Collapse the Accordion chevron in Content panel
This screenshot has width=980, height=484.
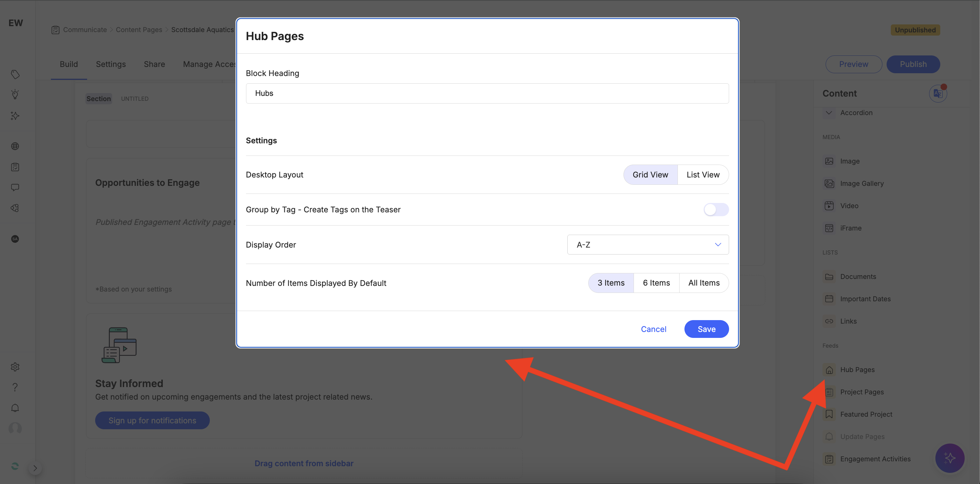tap(829, 113)
